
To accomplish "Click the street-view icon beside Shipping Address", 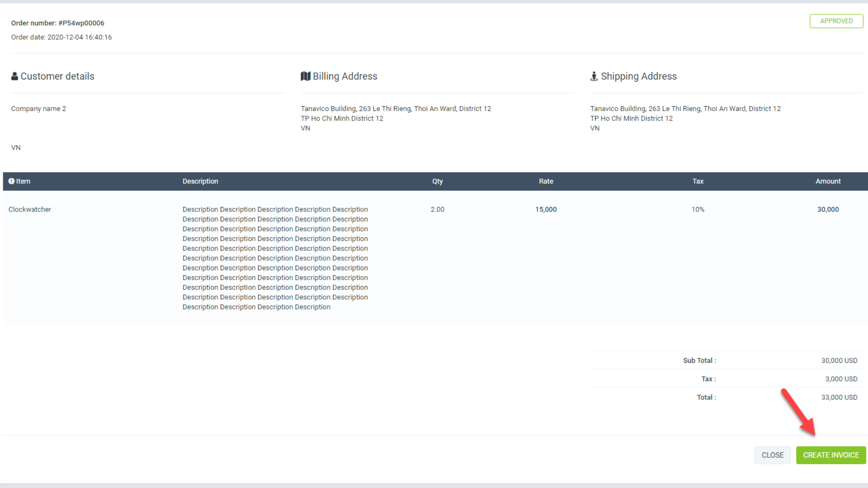I will 594,76.
